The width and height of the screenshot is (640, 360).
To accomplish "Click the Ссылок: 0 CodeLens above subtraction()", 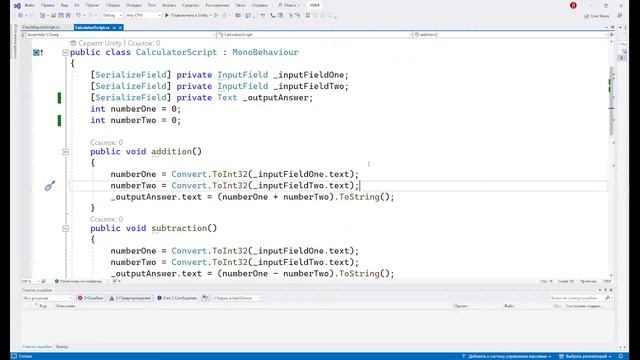I will coord(107,219).
